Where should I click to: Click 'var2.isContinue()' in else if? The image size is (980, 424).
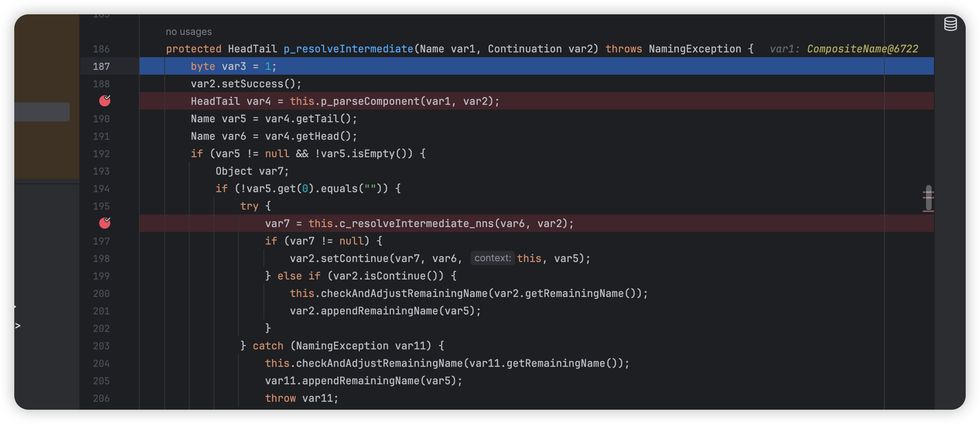(x=385, y=276)
